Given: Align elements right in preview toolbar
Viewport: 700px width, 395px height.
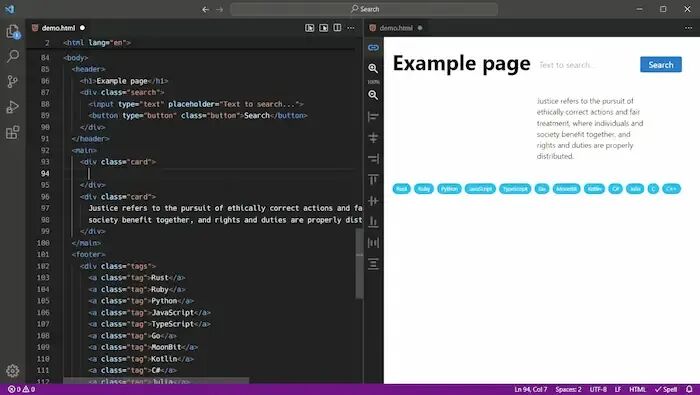Looking at the screenshot, I should 373,159.
